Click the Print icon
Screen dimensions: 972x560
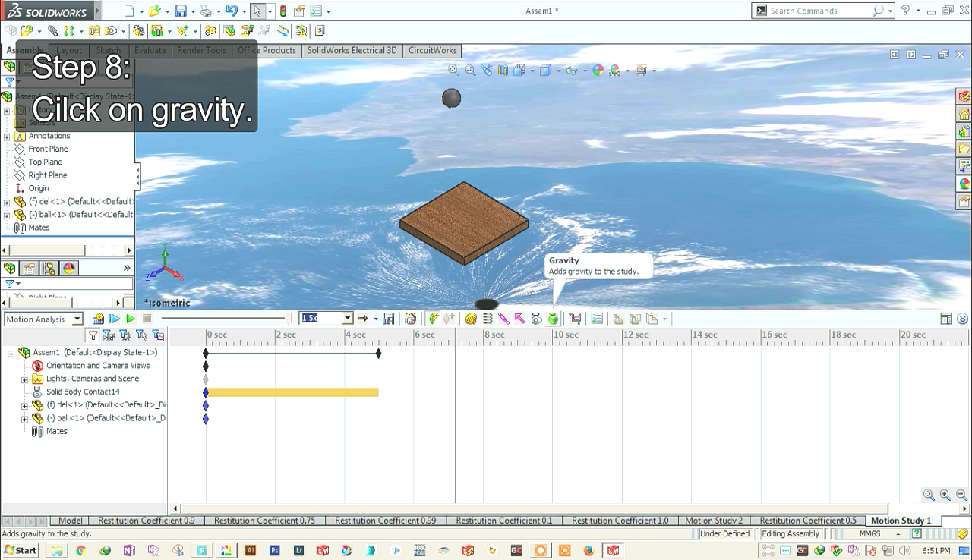pyautogui.click(x=205, y=11)
